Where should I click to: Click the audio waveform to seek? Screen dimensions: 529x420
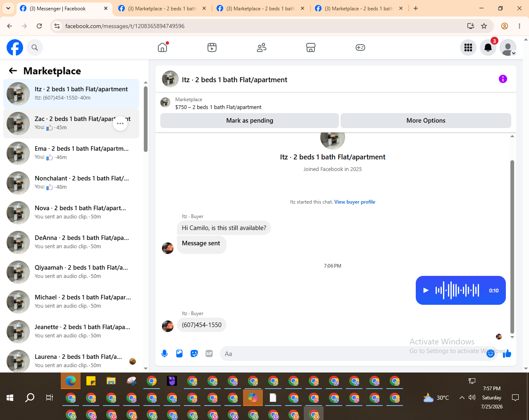point(457,290)
